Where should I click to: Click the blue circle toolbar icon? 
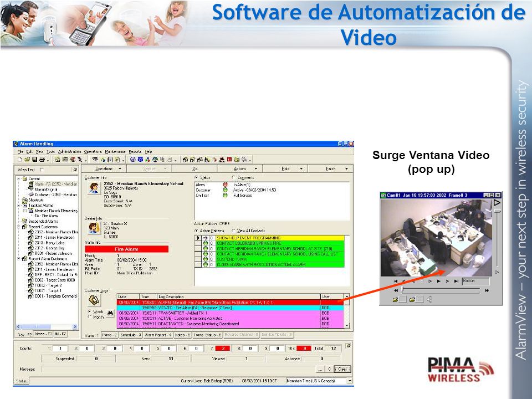[x=132, y=159]
